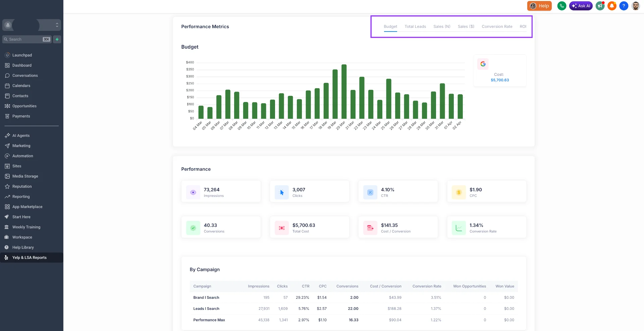644x331 pixels.
Task: Click the Google logo on the Cost card
Action: click(x=483, y=64)
